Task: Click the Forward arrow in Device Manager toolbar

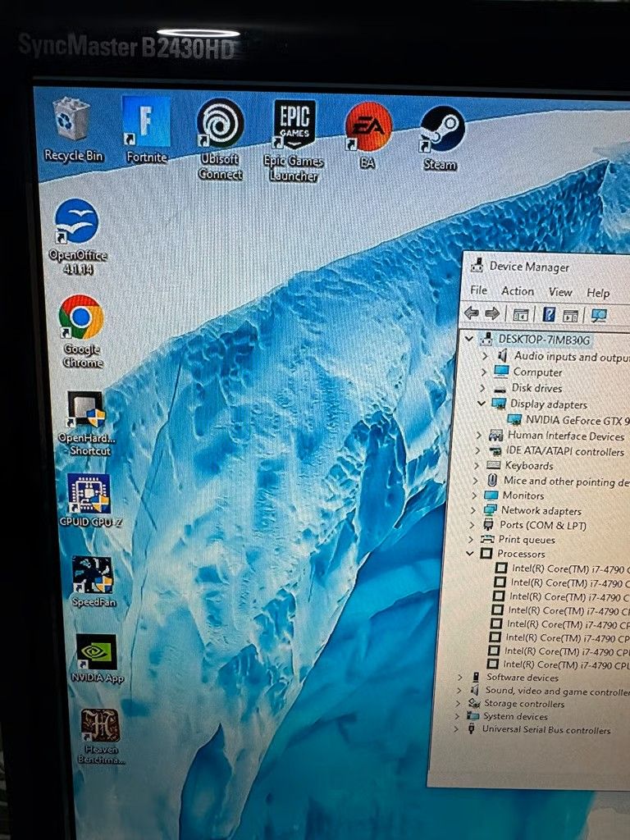Action: coord(492,313)
